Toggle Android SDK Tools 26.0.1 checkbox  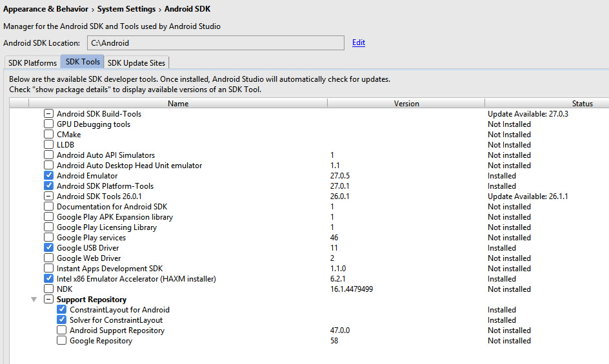[48, 196]
